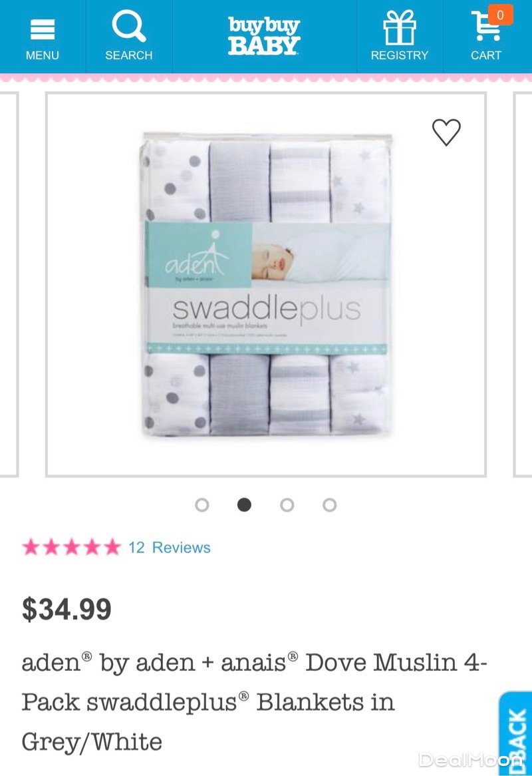Open the 12 Reviews link

(x=170, y=547)
